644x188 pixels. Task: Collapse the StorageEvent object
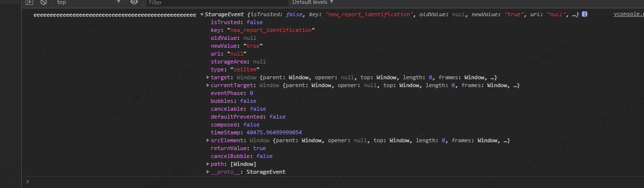pyautogui.click(x=202, y=15)
